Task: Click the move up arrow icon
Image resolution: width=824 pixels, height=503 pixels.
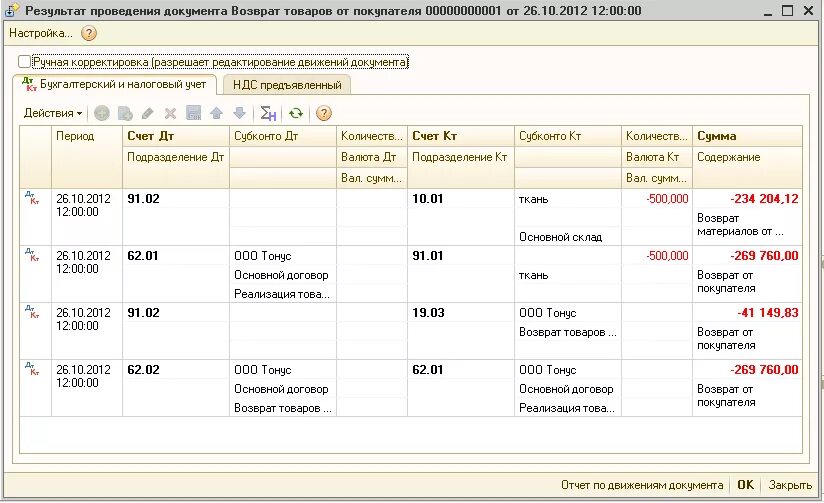Action: tap(217, 113)
